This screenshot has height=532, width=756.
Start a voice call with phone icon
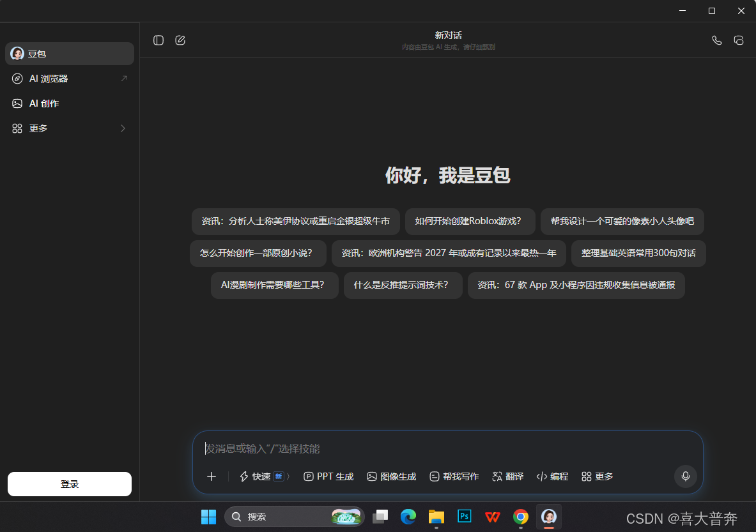pyautogui.click(x=717, y=40)
